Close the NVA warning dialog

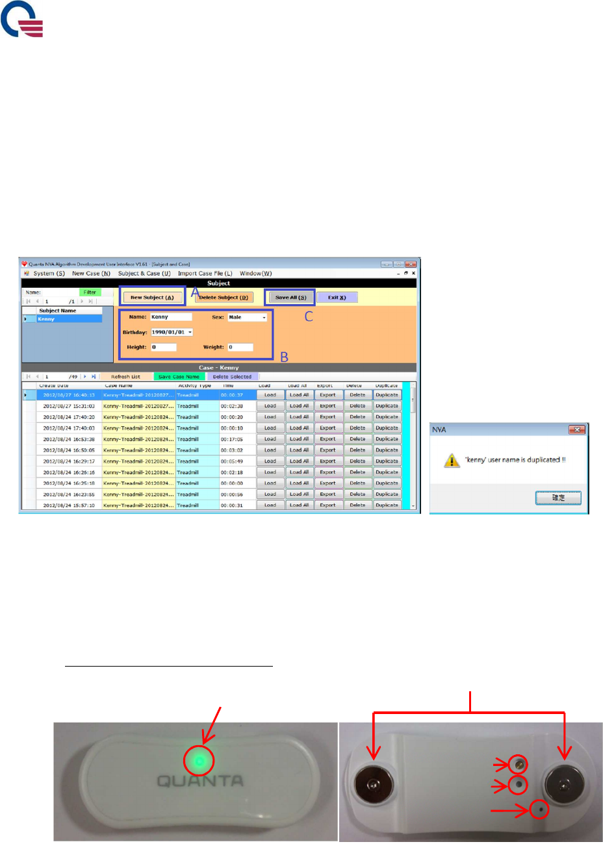point(577,429)
